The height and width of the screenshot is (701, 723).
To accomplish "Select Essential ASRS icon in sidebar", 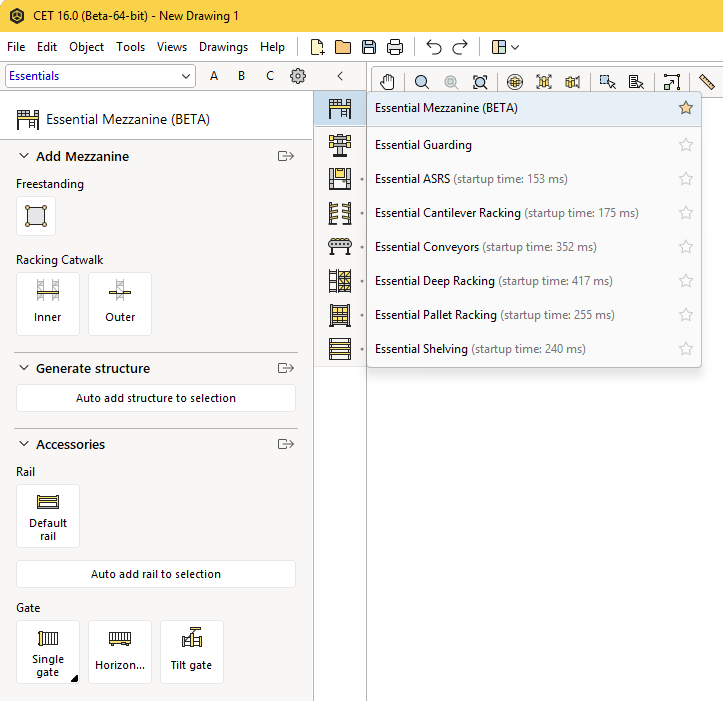I will pos(340,179).
